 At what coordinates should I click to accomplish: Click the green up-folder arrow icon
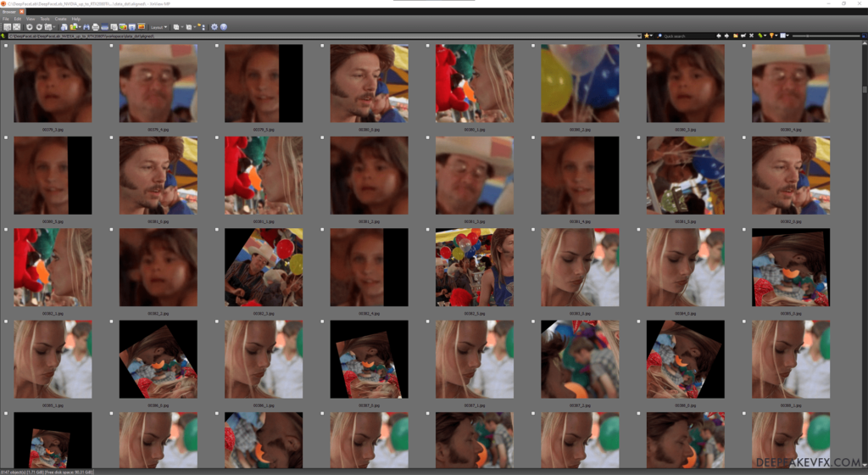3,36
